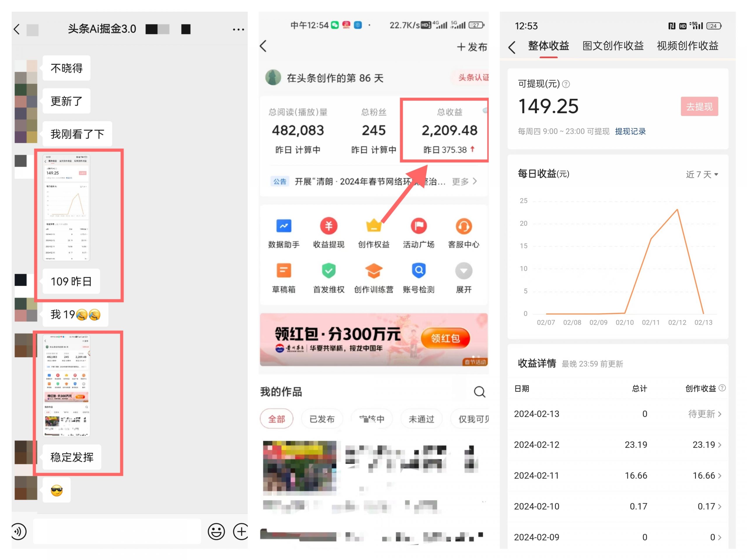This screenshot has height=560, width=747.
Task: Expand the 2024-02-11 earnings row chevron
Action: point(720,476)
